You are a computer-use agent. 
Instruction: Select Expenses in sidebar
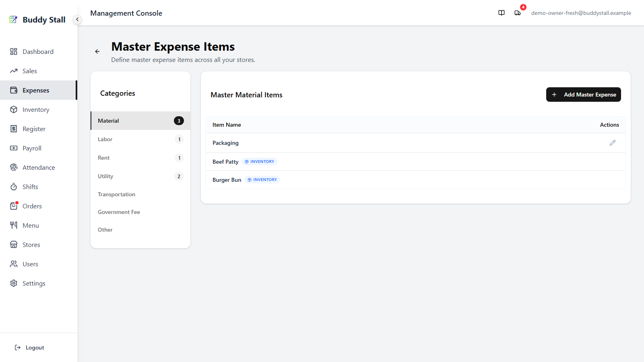pyautogui.click(x=36, y=90)
